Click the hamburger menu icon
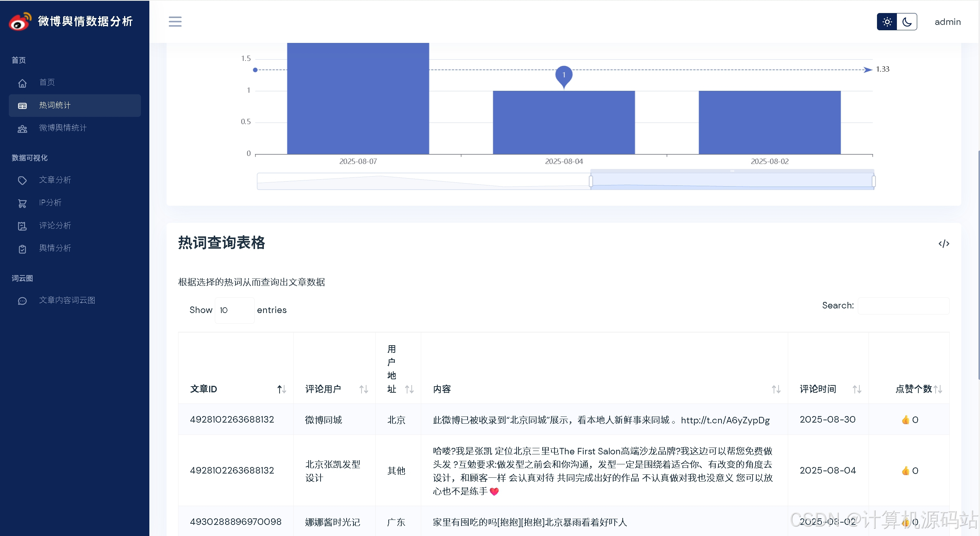Screen dimensions: 980x536 pyautogui.click(x=175, y=21)
